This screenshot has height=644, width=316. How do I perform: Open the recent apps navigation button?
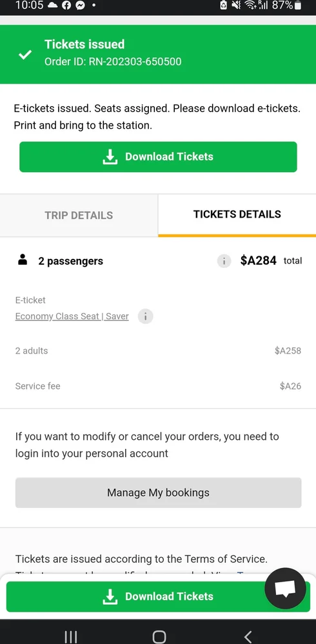pos(71,636)
